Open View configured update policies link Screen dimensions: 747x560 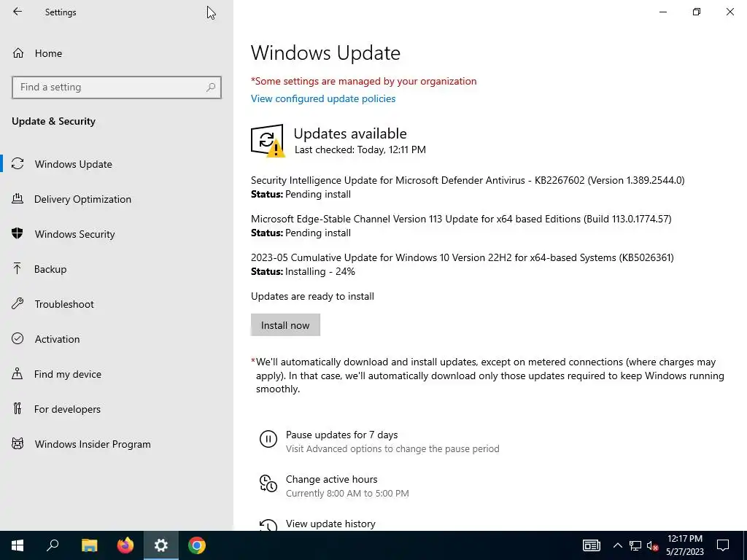coord(323,98)
